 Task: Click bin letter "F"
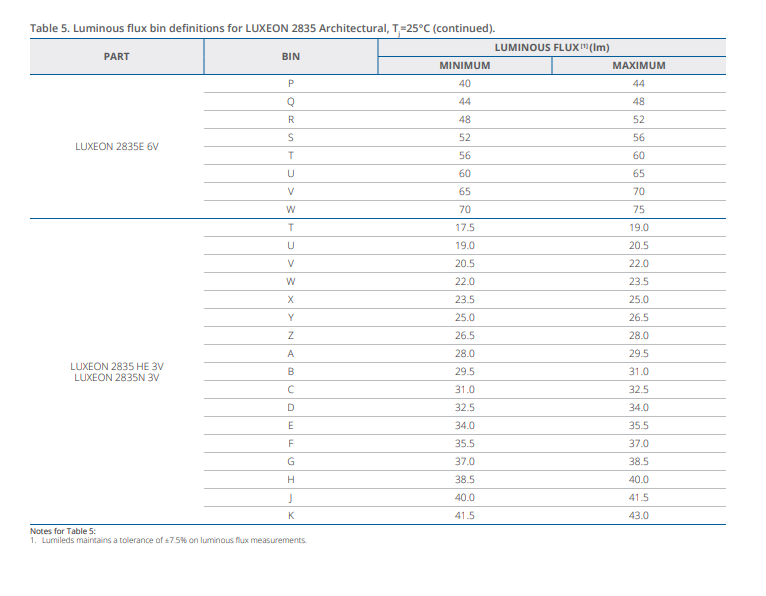click(x=291, y=444)
